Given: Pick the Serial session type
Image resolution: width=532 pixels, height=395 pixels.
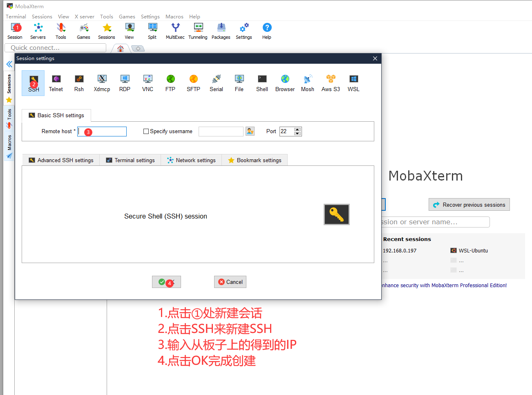Looking at the screenshot, I should coord(216,83).
